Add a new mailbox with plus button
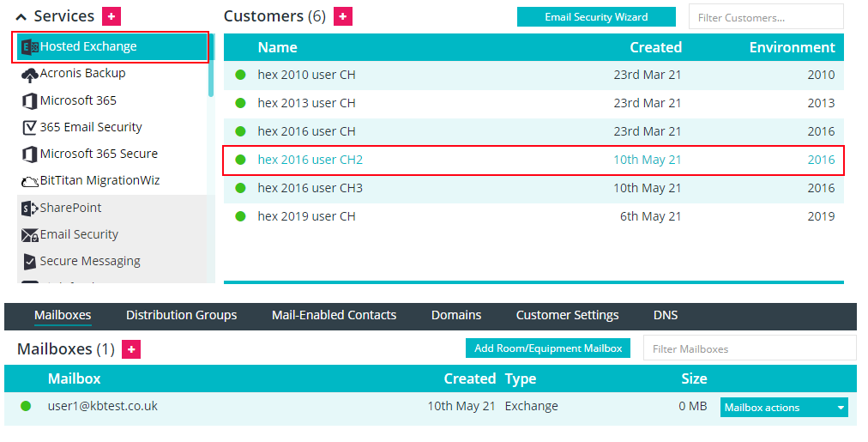 coord(131,349)
